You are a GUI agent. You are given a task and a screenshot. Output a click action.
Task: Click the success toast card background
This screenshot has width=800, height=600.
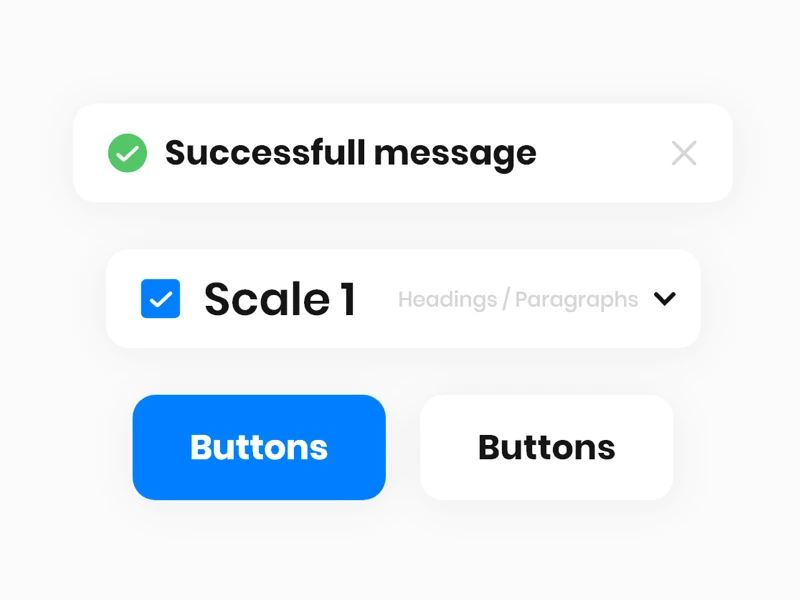point(403,153)
